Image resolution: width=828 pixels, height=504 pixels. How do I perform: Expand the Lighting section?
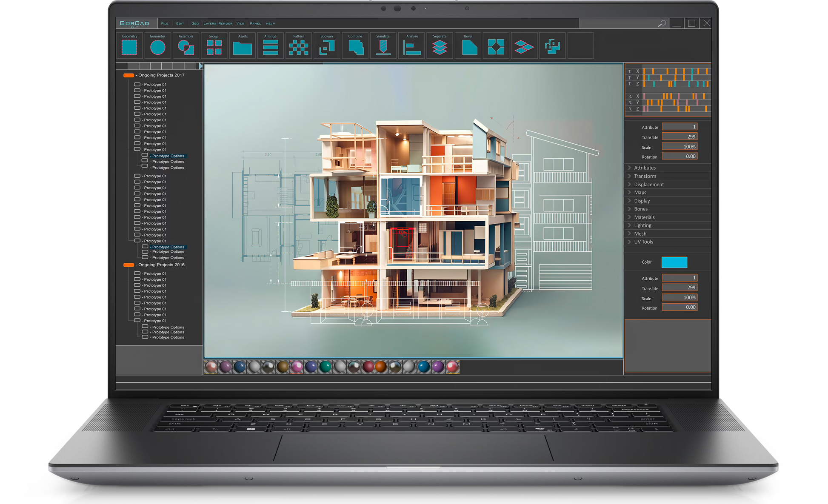(x=642, y=225)
